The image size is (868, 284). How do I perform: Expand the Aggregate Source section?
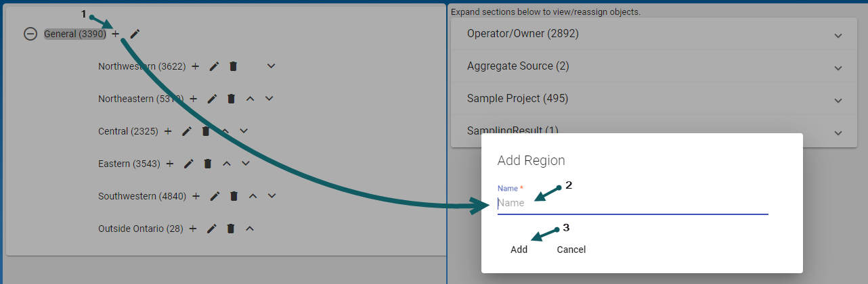pos(838,68)
